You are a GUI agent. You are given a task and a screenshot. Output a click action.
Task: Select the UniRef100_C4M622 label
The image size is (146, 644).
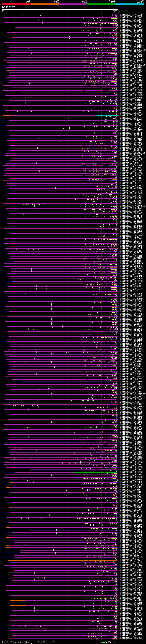[x=131, y=374]
